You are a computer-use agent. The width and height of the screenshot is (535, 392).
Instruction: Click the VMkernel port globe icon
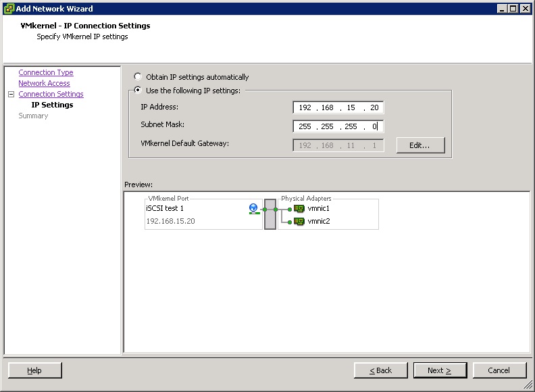(x=253, y=209)
